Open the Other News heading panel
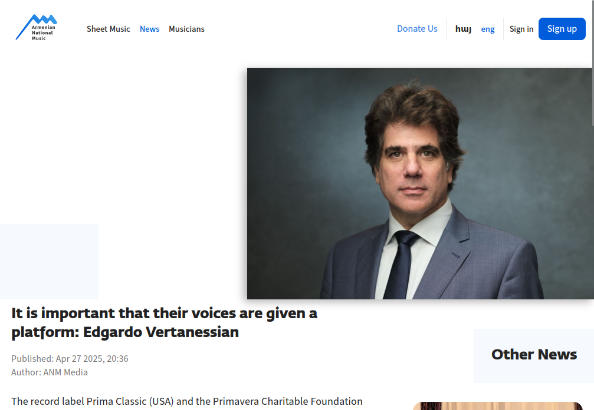594x410 pixels. point(534,355)
